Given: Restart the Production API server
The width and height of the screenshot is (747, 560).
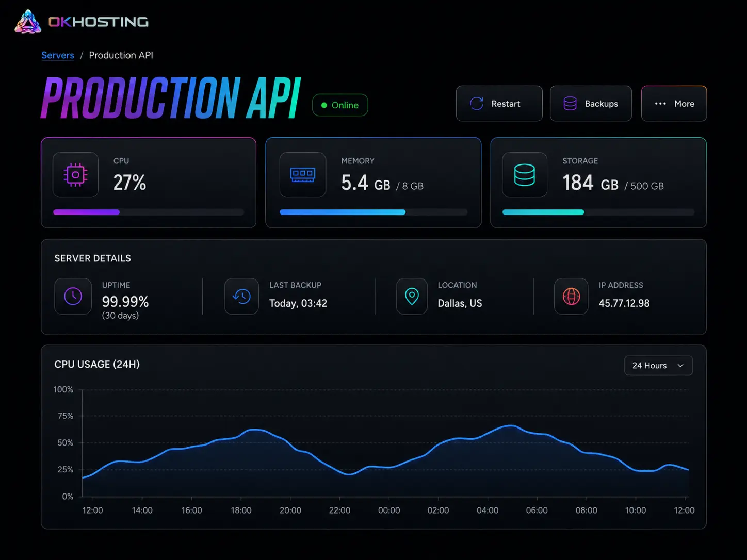Looking at the screenshot, I should [499, 104].
